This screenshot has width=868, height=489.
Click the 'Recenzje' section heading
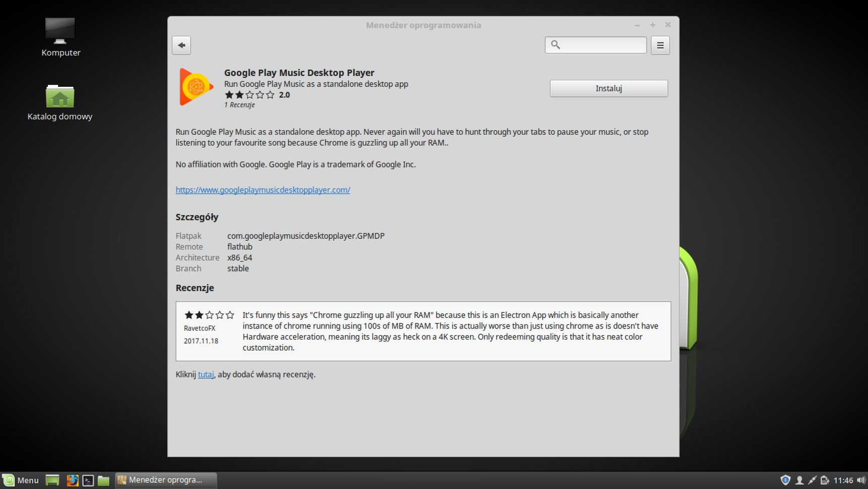[195, 288]
